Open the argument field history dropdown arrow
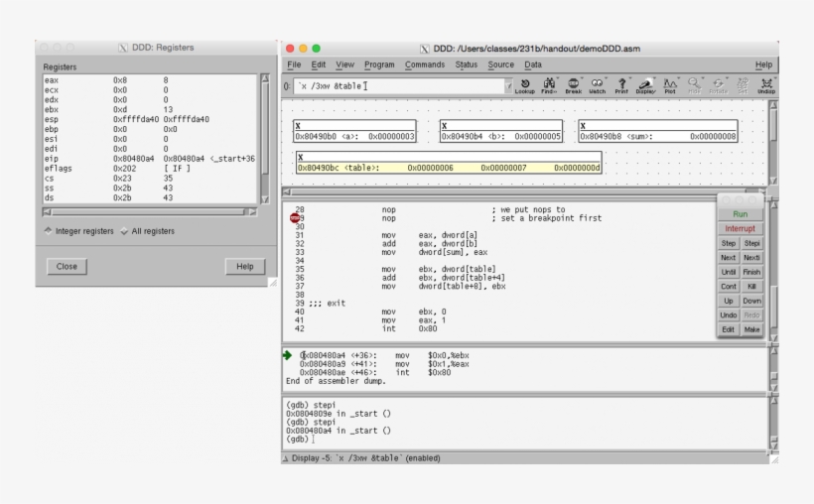The height and width of the screenshot is (504, 814). [506, 86]
